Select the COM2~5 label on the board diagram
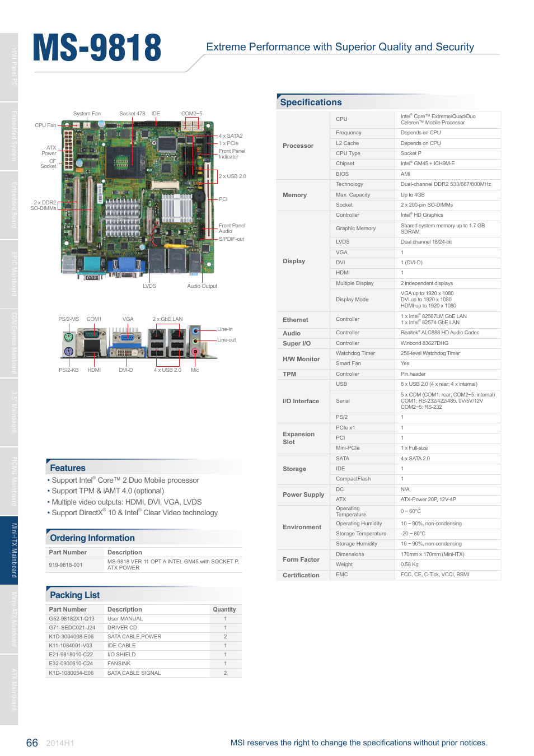Image resolution: width=534 pixels, height=756 pixels. [x=191, y=114]
